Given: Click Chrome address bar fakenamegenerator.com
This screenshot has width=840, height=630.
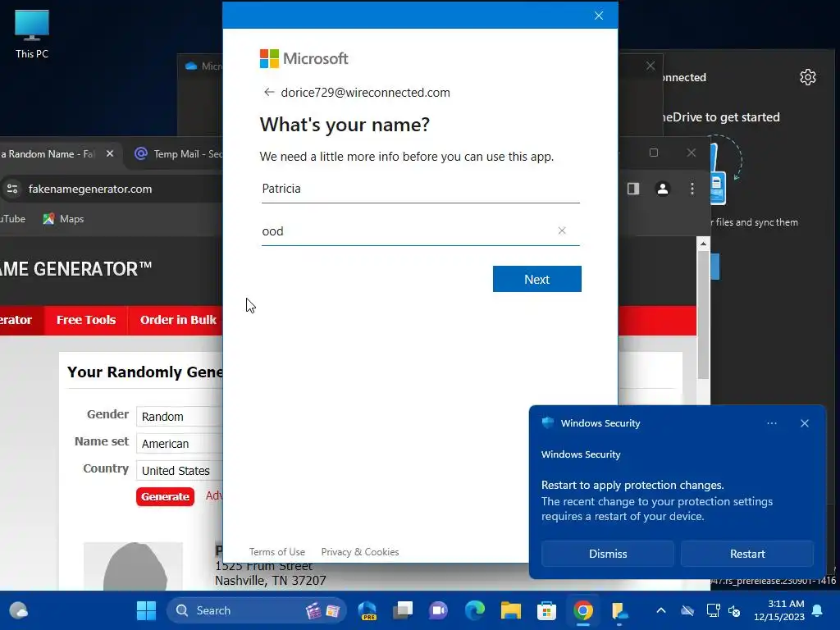Looking at the screenshot, I should point(90,189).
